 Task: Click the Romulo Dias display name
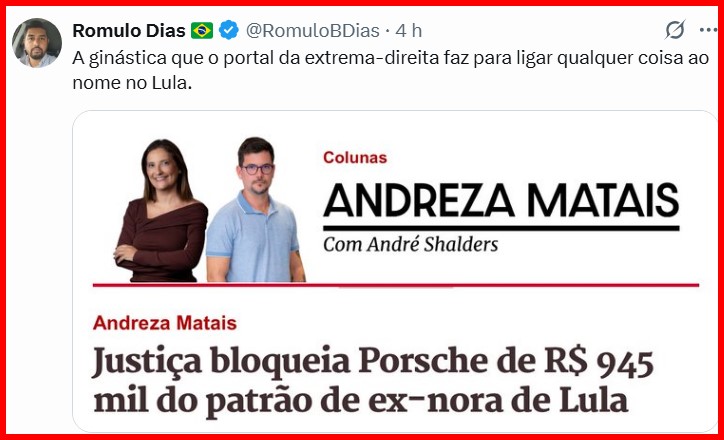click(x=129, y=30)
